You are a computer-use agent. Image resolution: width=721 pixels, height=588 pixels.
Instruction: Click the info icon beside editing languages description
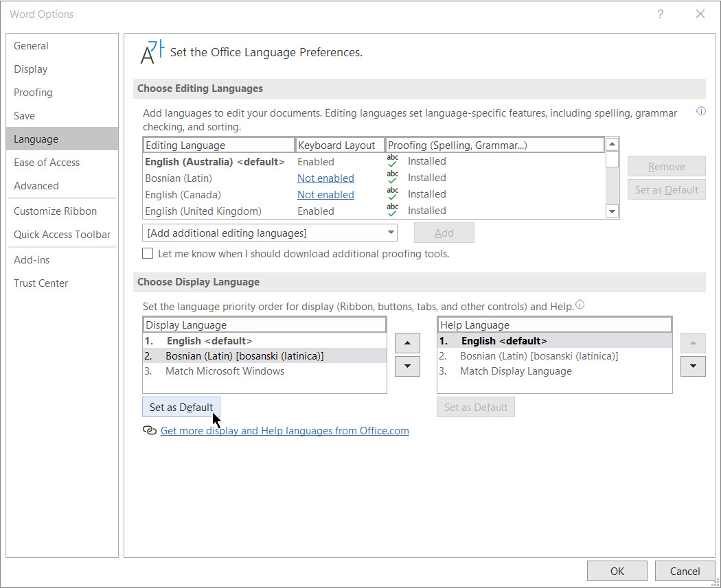tap(701, 111)
